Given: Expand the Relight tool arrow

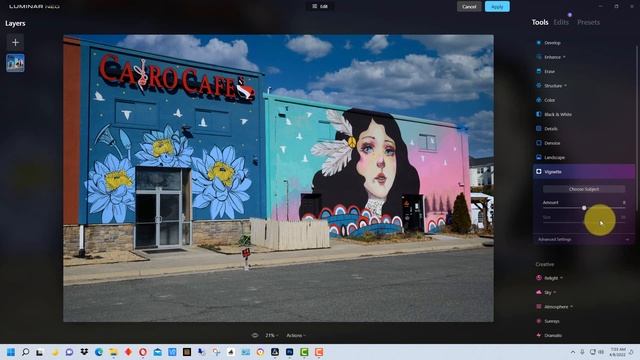Looking at the screenshot, I should tap(561, 278).
